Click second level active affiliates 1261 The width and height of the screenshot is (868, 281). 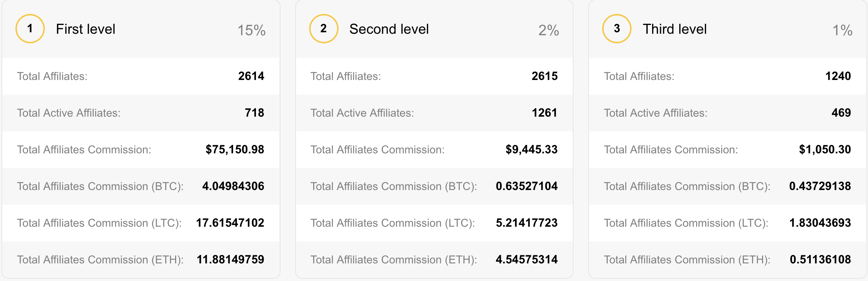point(545,113)
